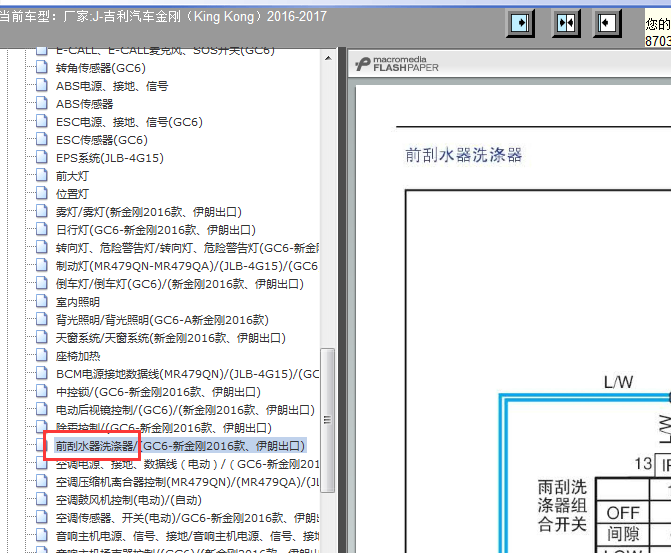
Task: Select 中控锁/(GC6-新金刚2016款) entry
Action: point(158,392)
